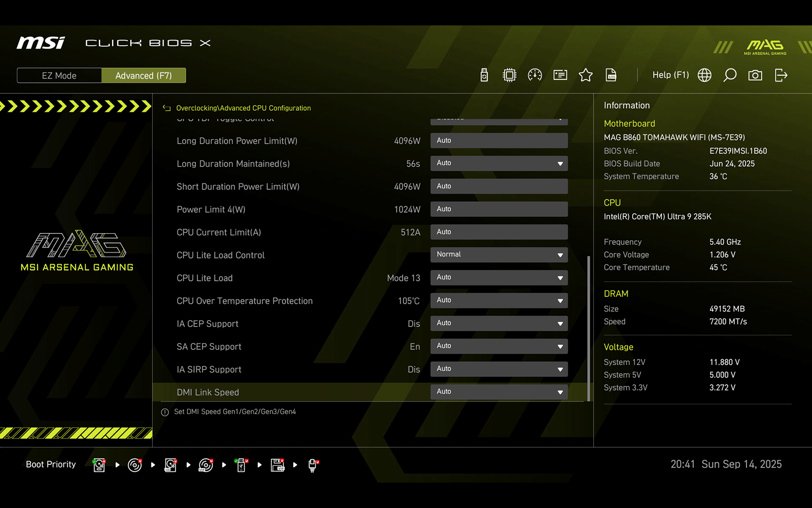Select the CPU Lite Load Control label
This screenshot has width=812, height=508.
click(x=220, y=256)
